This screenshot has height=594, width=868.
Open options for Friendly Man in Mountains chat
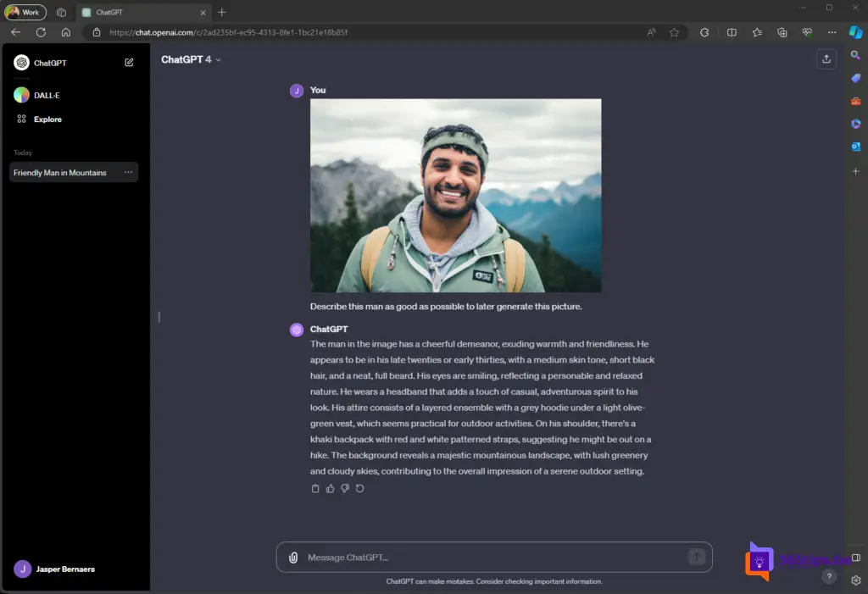[x=128, y=173]
